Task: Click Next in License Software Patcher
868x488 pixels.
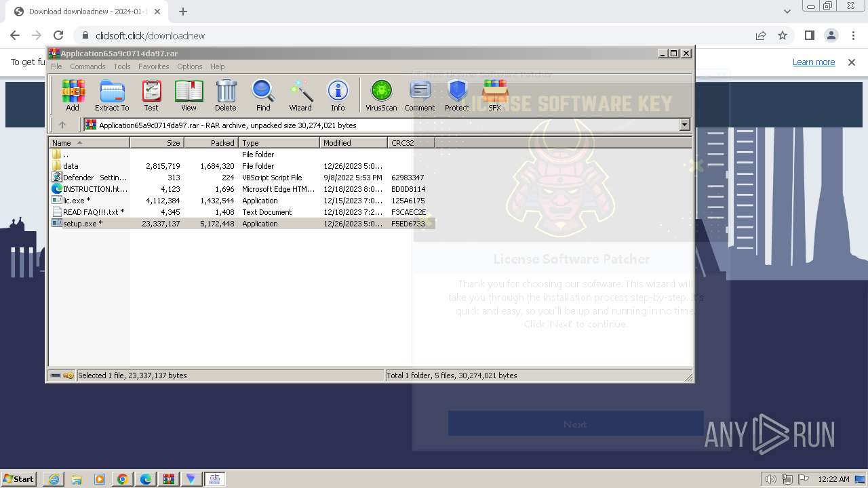Action: [x=575, y=424]
